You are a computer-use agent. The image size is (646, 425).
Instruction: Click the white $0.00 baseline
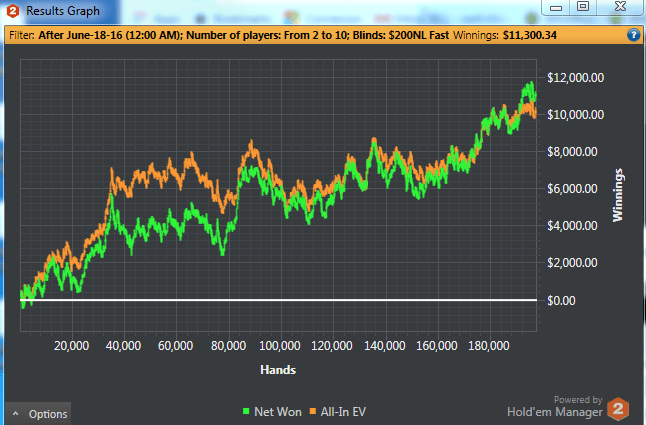279,300
